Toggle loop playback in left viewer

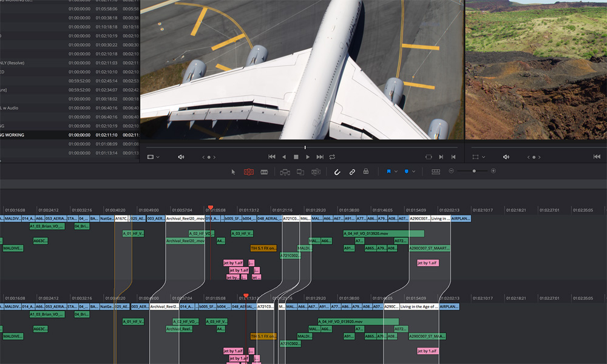332,157
